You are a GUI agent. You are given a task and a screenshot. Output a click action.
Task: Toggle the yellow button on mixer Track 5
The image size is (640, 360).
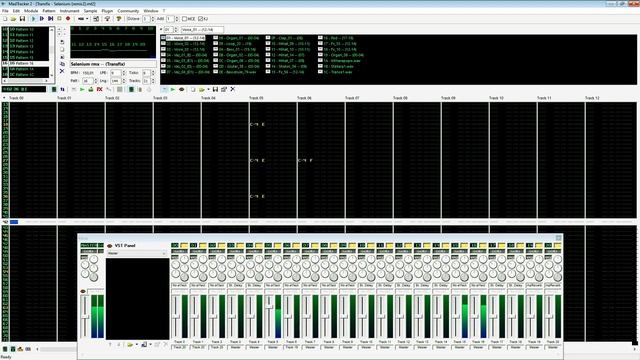point(278,245)
